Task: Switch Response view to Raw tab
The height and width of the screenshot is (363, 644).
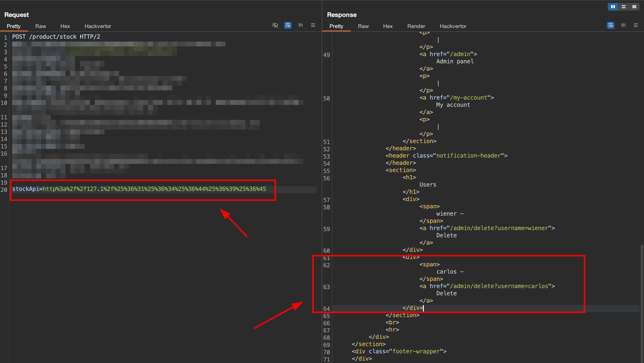Action: pyautogui.click(x=363, y=26)
